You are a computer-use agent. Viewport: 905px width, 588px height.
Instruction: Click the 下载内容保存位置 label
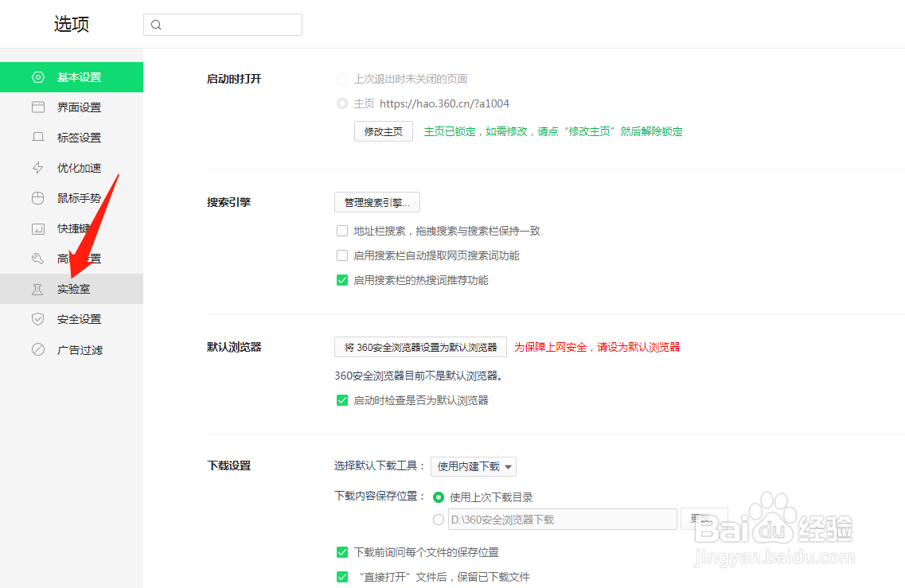coord(379,496)
